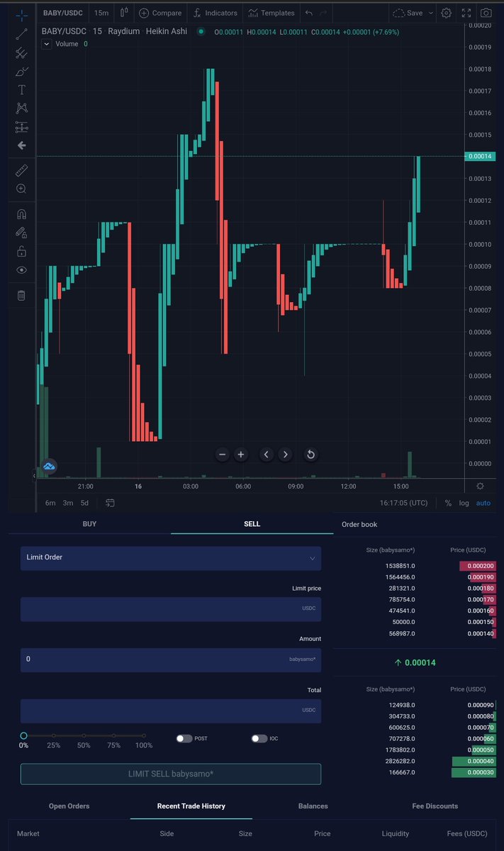Open the Recent Trade History tab

click(x=191, y=806)
